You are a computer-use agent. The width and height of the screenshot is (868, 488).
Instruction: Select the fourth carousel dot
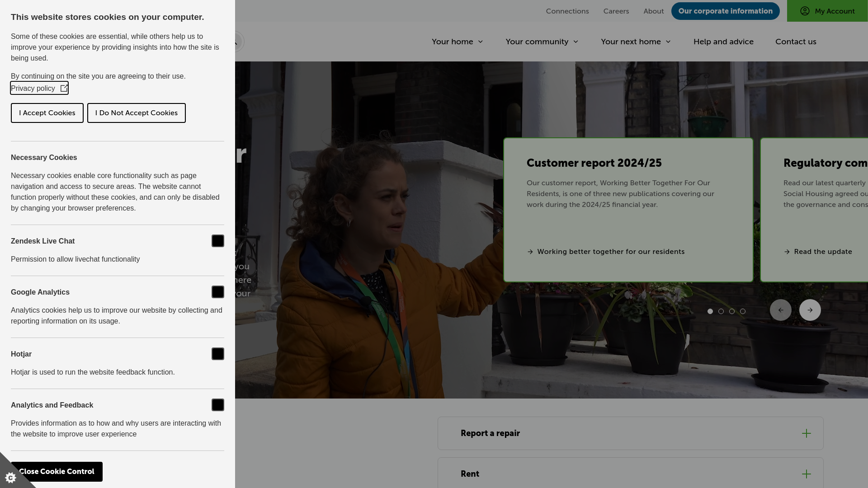(x=743, y=311)
